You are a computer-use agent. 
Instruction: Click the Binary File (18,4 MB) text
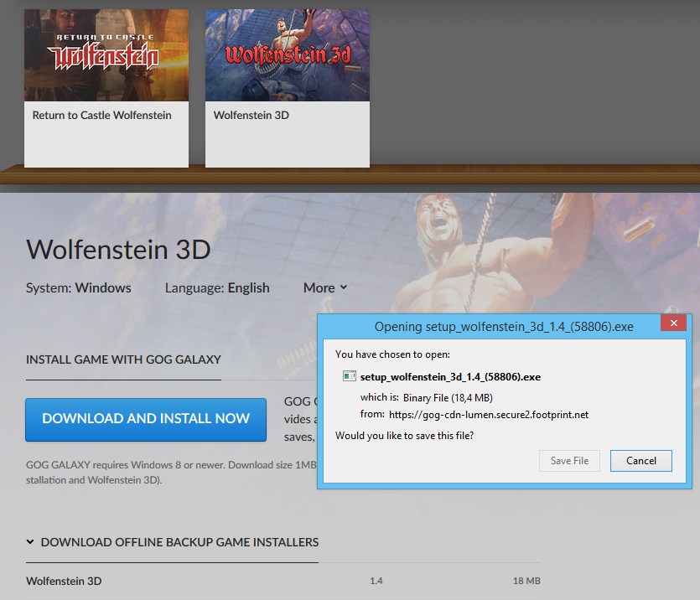[448, 398]
